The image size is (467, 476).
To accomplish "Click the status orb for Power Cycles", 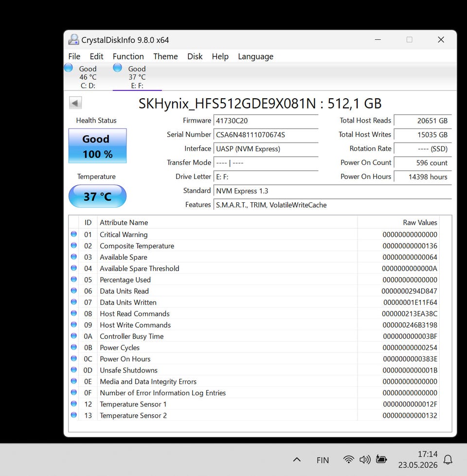I will pos(74,347).
